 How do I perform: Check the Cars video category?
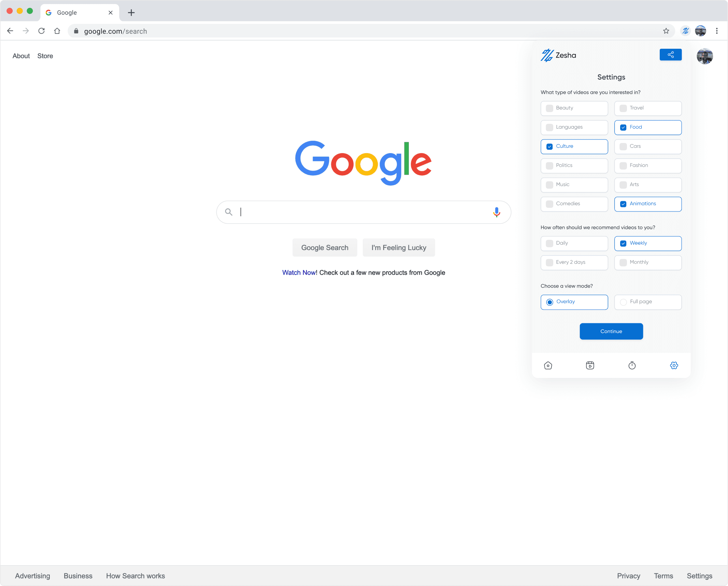(x=648, y=146)
